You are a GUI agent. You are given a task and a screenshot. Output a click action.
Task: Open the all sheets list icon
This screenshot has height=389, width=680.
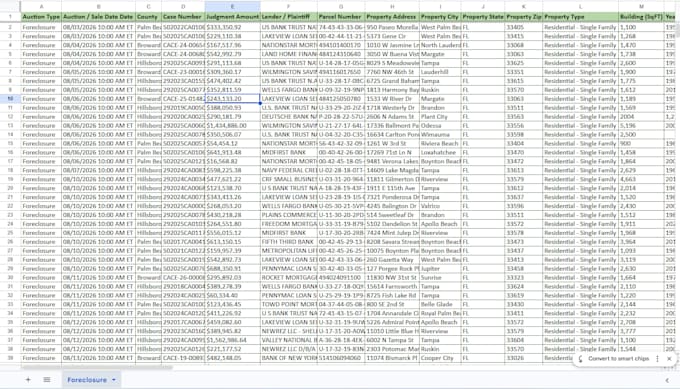[x=47, y=379]
